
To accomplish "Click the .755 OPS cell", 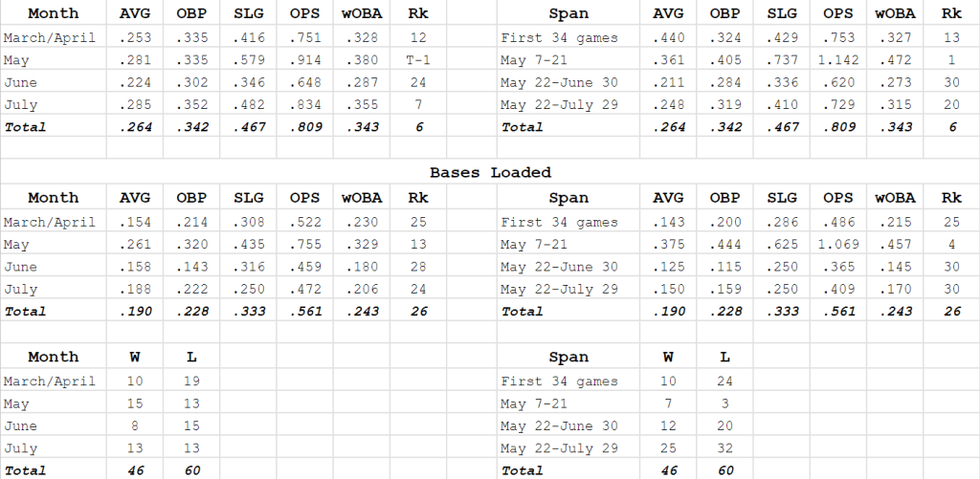I will pyautogui.click(x=303, y=245).
